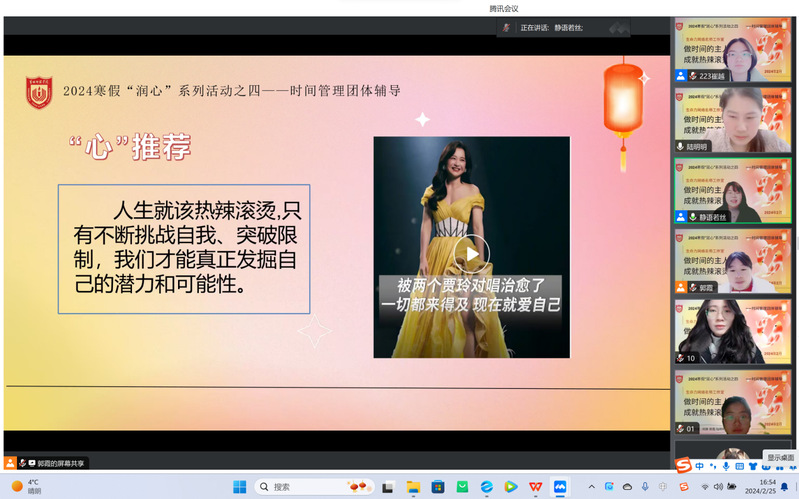Click the Sogou input method S icon
Viewport: 799px width, 499px height.
pos(682,465)
